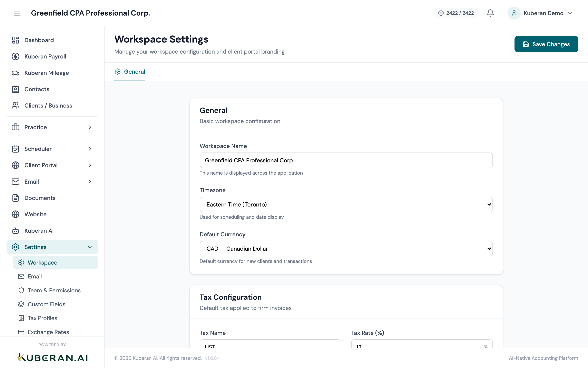Screen dimensions: 588x368
Task: Click the Clients / Business people icon
Action: (x=16, y=105)
